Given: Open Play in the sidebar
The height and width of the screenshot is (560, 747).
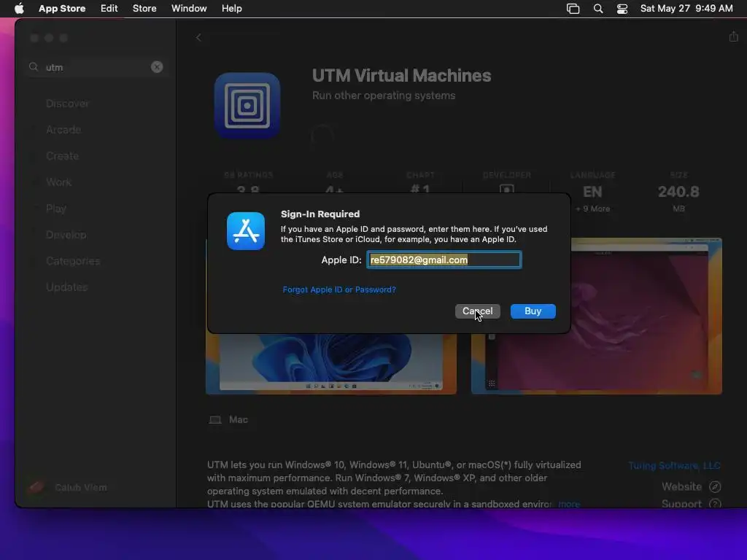Looking at the screenshot, I should pyautogui.click(x=55, y=209).
